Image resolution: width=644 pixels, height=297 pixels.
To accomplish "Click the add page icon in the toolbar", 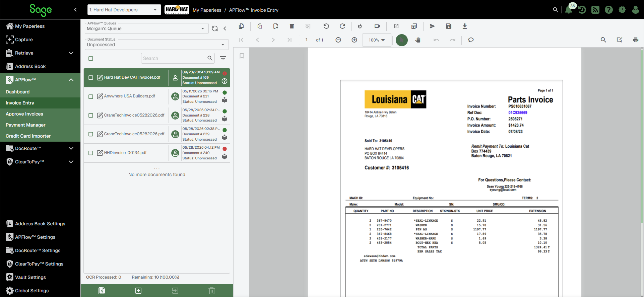I will 275,26.
